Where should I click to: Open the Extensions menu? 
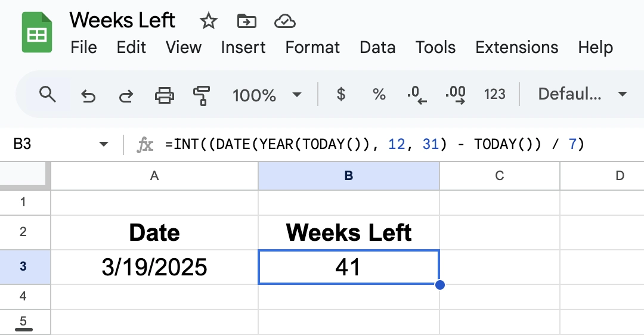point(516,48)
